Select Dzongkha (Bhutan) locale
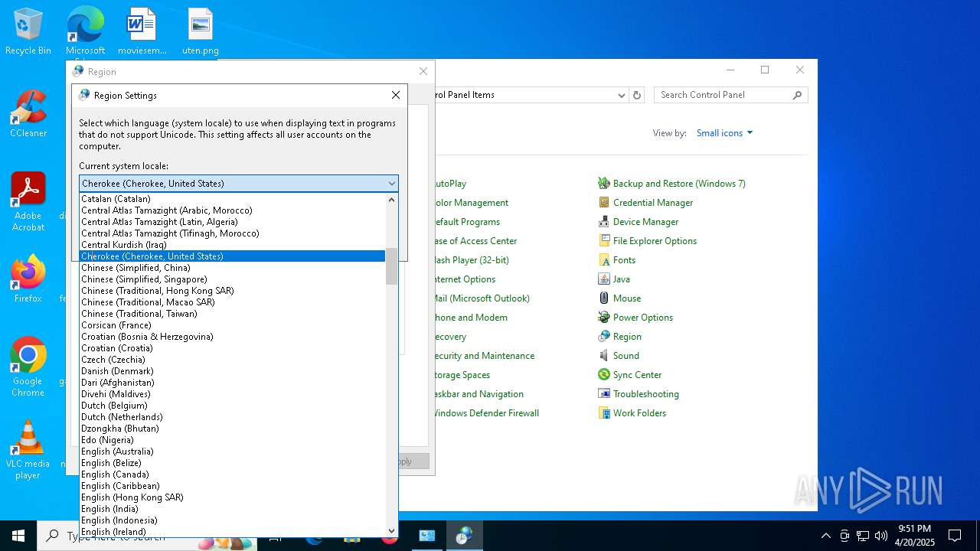 point(233,429)
